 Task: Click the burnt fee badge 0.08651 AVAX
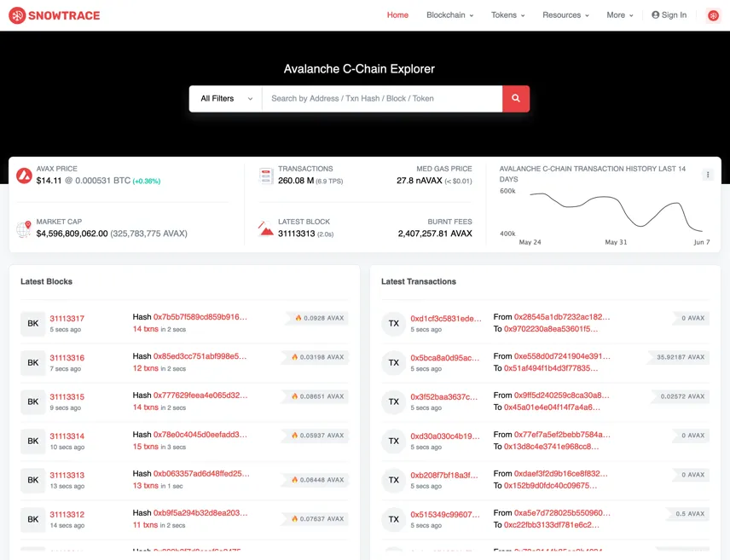316,396
